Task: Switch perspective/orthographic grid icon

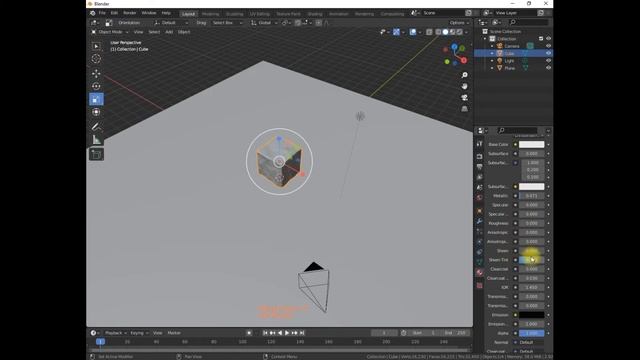Action: click(x=464, y=109)
